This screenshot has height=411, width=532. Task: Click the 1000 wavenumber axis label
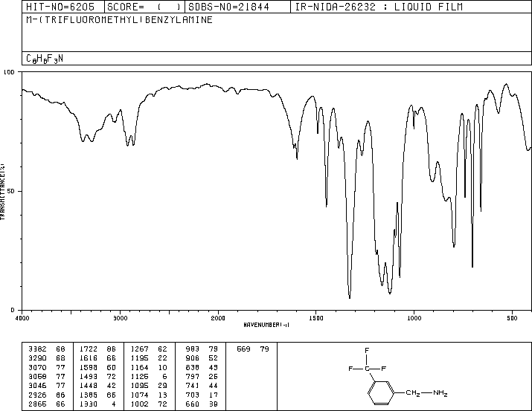[414, 318]
